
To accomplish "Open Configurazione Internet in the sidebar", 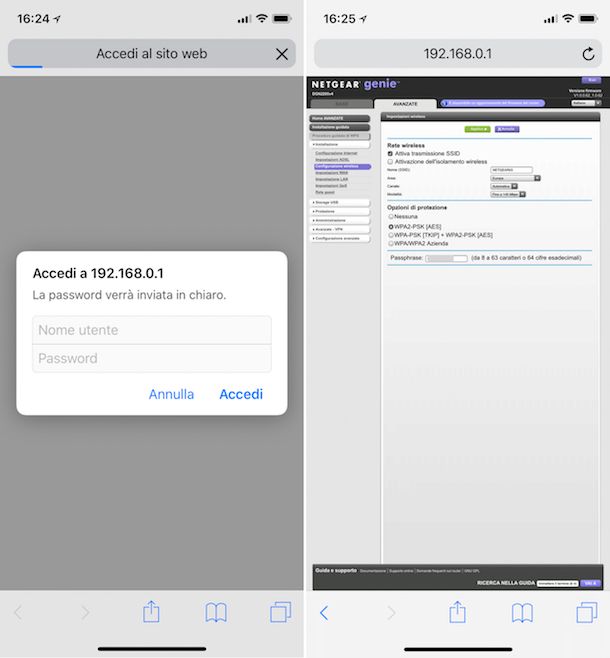I will click(336, 154).
